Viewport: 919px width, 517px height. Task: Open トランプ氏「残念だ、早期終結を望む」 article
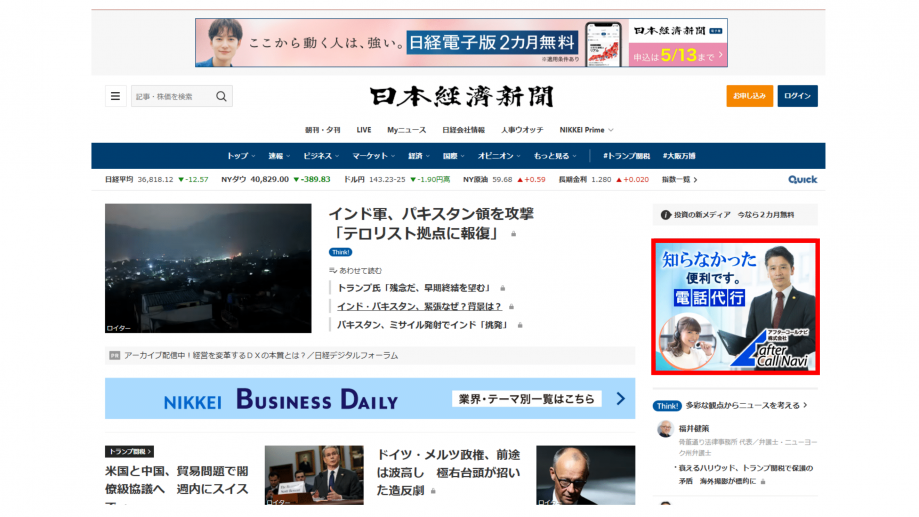tap(414, 288)
